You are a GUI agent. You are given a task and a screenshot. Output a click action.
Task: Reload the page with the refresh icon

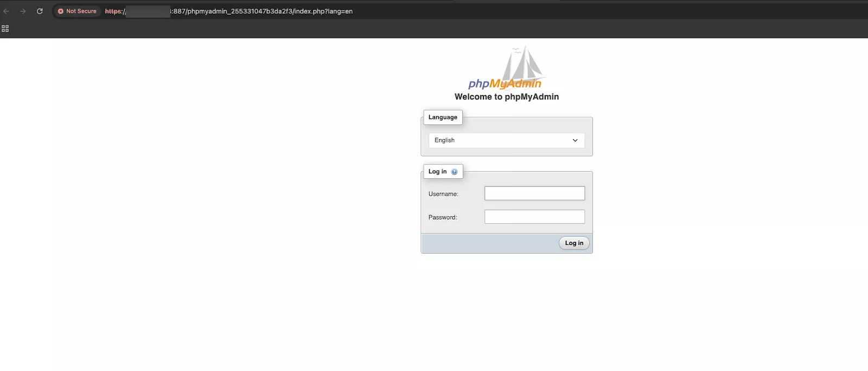40,11
